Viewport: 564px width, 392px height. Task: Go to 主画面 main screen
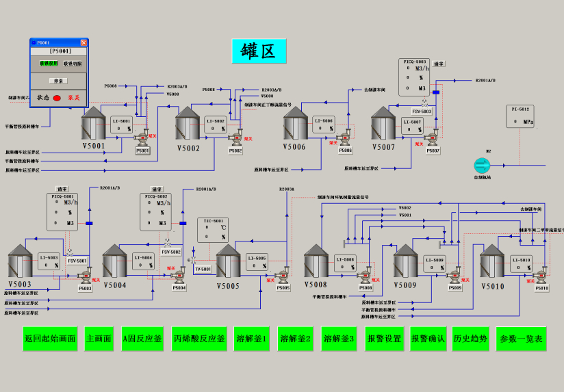click(x=99, y=339)
